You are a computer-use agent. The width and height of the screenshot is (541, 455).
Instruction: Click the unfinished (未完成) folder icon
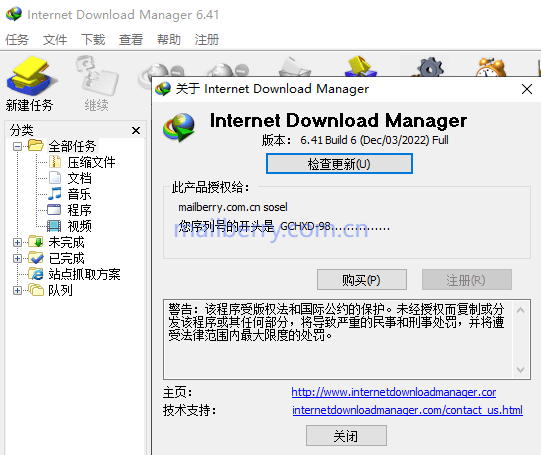coord(36,241)
